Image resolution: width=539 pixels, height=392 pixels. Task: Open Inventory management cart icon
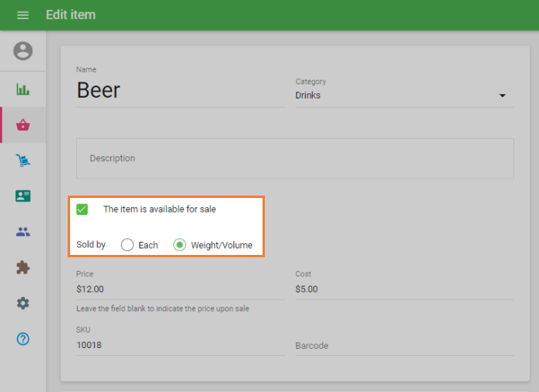[23, 160]
